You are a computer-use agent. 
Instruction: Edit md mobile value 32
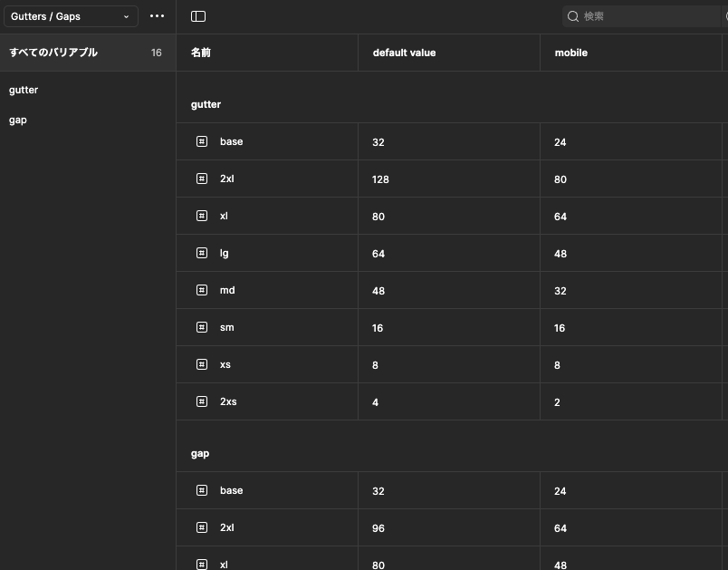(560, 291)
